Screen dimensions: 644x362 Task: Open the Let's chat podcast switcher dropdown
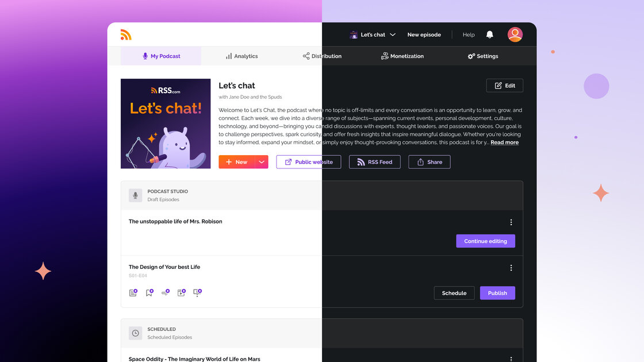click(373, 34)
